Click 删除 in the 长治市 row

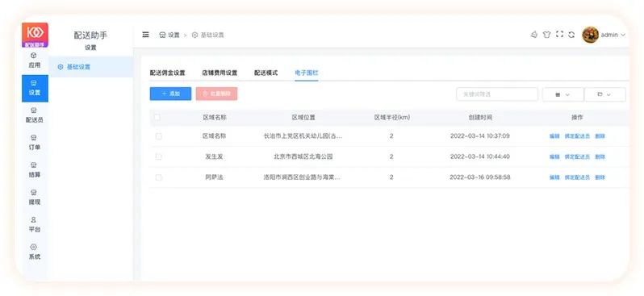(x=600, y=136)
